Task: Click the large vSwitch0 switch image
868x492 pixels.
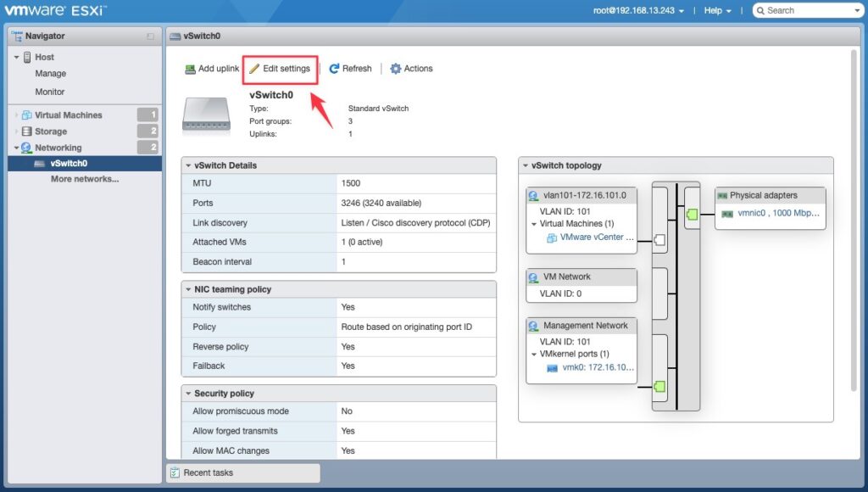Action: point(207,115)
